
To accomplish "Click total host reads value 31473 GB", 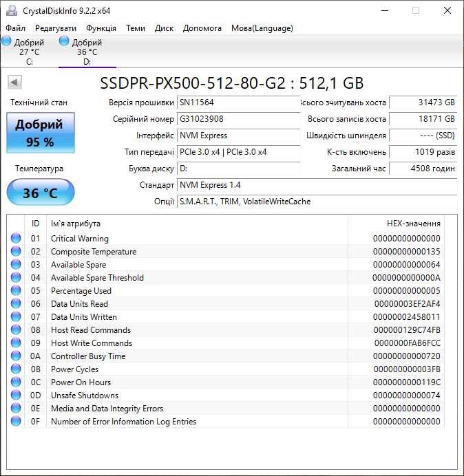I will click(423, 102).
